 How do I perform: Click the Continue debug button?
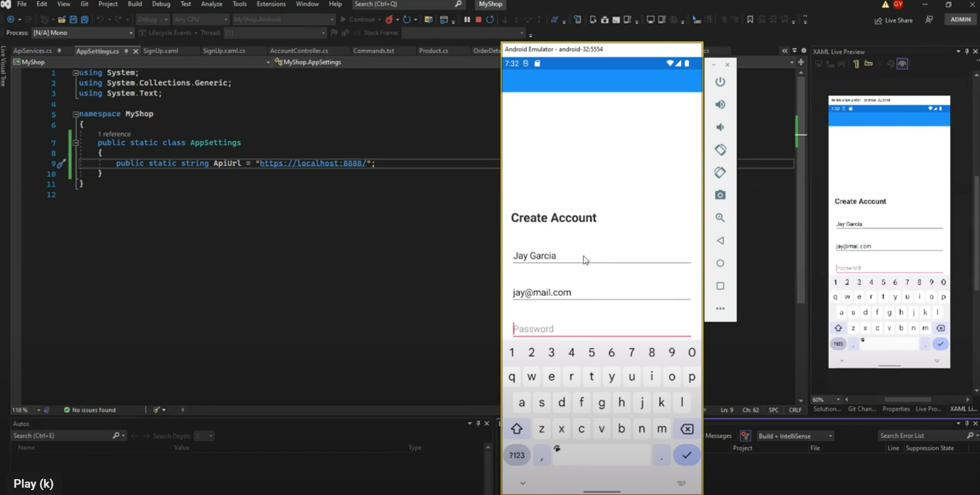(x=358, y=19)
